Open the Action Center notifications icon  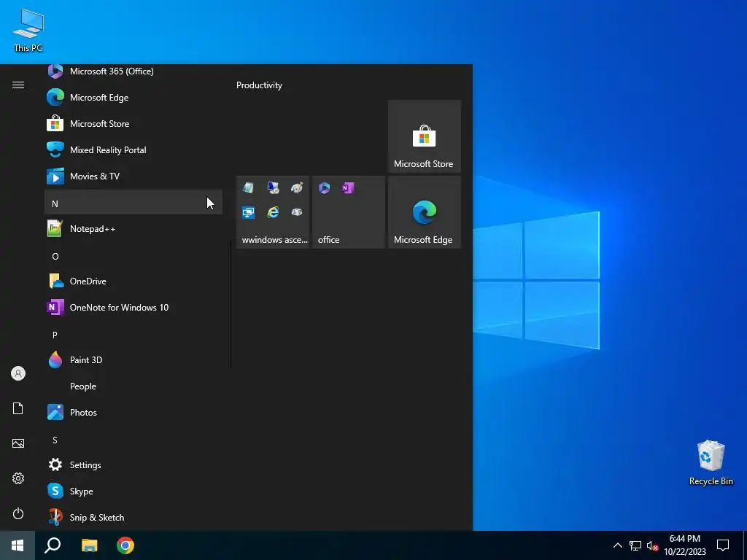(723, 545)
